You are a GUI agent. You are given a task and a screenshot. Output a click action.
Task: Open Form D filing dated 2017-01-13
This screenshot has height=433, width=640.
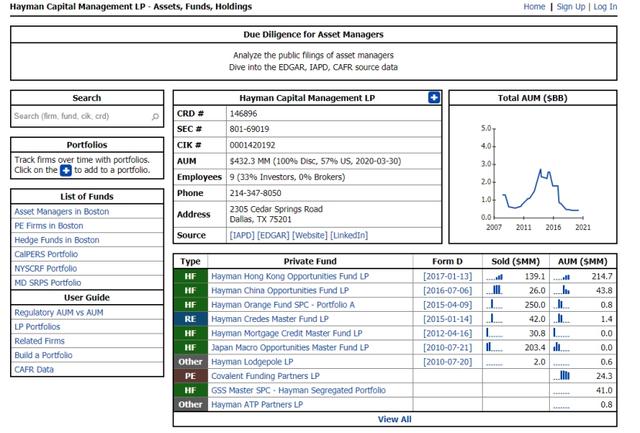447,276
